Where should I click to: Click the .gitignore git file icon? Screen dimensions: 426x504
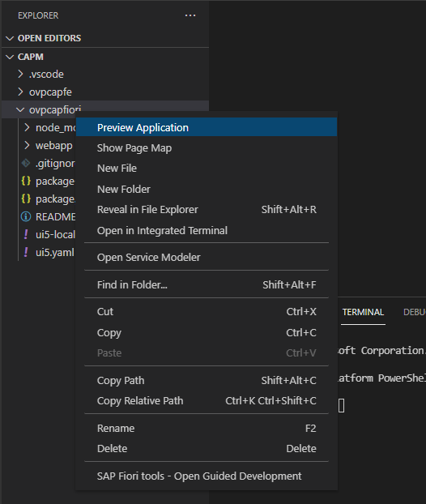click(x=26, y=164)
